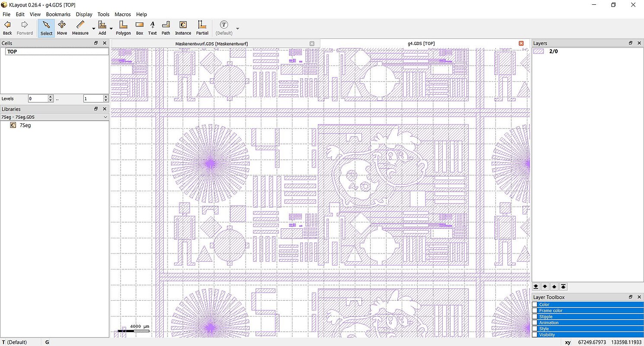Image resolution: width=644 pixels, height=346 pixels.
Task: Toggle the Style toolbox section
Action: (587, 329)
